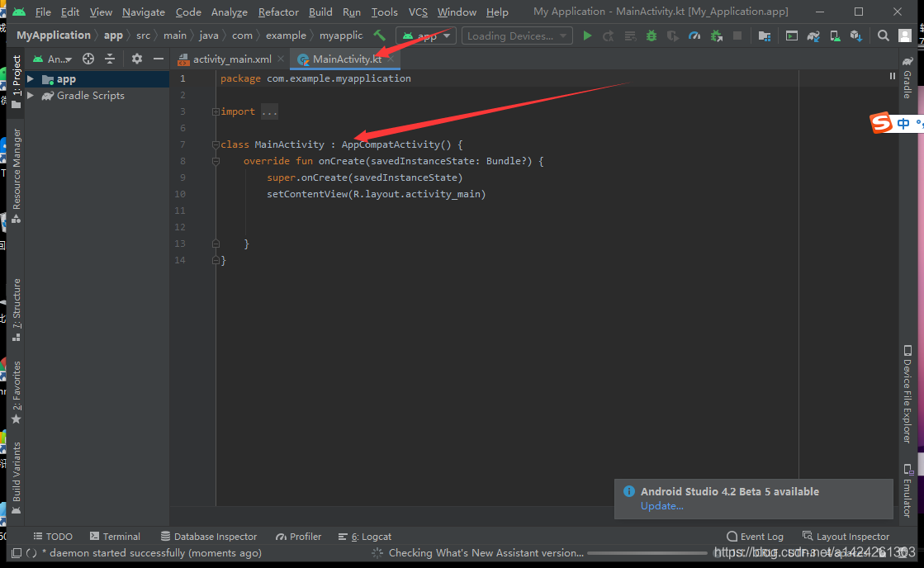Switch to activity_main.xml tab
Image resolution: width=924 pixels, height=568 pixels.
(x=231, y=59)
